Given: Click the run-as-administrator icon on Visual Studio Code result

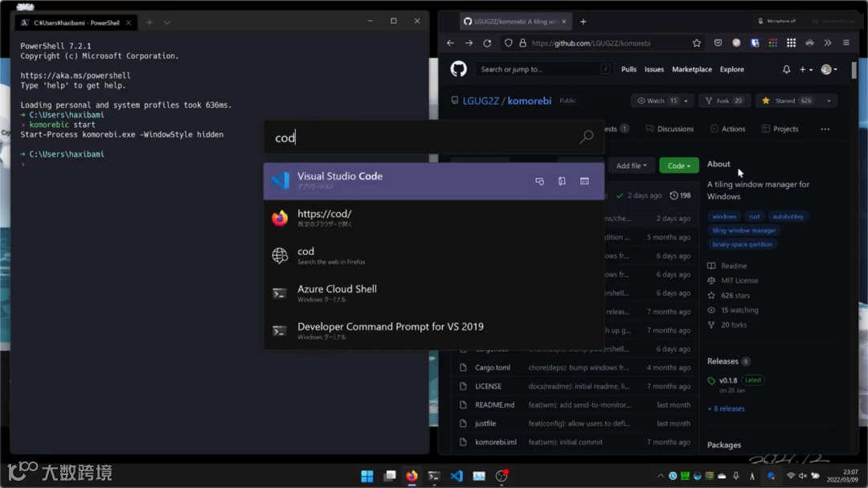Looking at the screenshot, I should [x=540, y=181].
